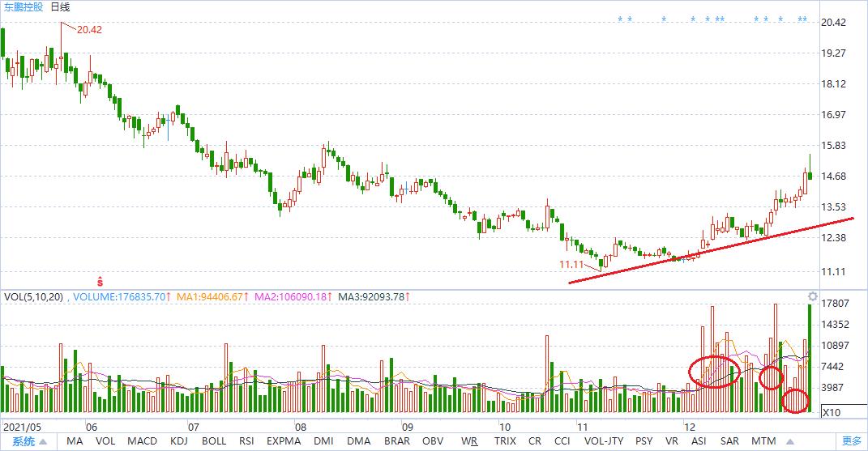Viewport: 868px width, 451px height.
Task: Click MA3:92093.78 value text
Action: (371, 296)
